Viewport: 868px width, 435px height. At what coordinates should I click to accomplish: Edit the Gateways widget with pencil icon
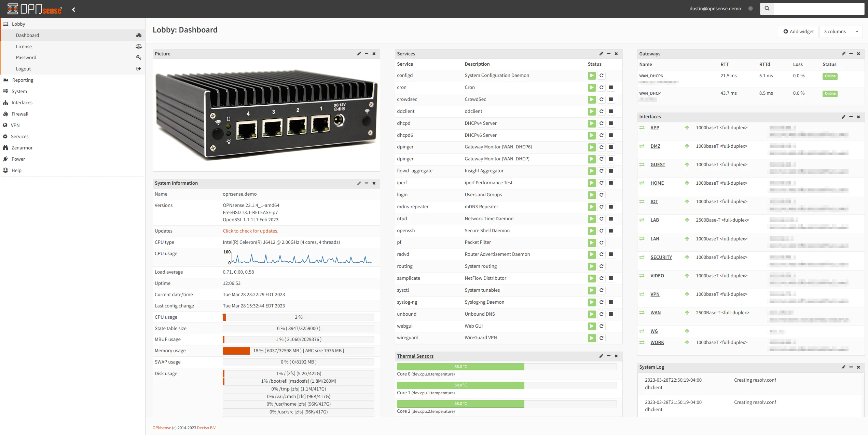[843, 54]
